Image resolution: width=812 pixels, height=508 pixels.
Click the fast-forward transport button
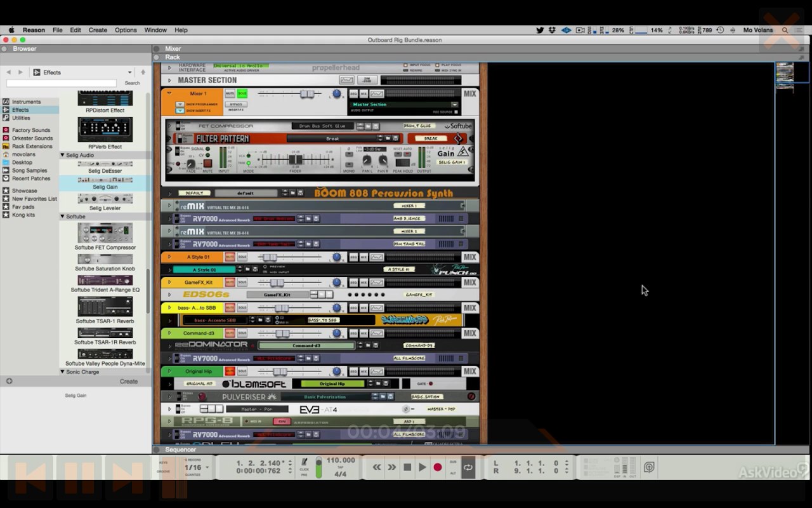pyautogui.click(x=392, y=467)
